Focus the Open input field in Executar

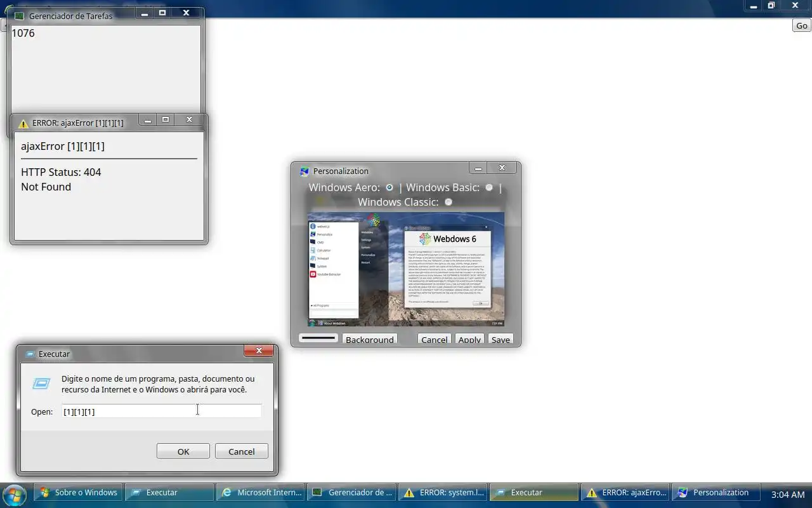pos(162,411)
